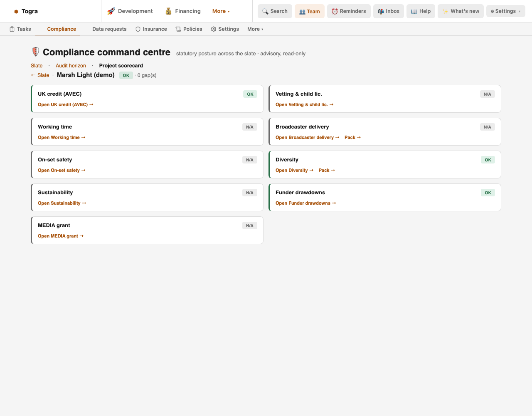Click the N/A badge on Sustainability card
Screen dimensions: 532x416
click(250, 193)
